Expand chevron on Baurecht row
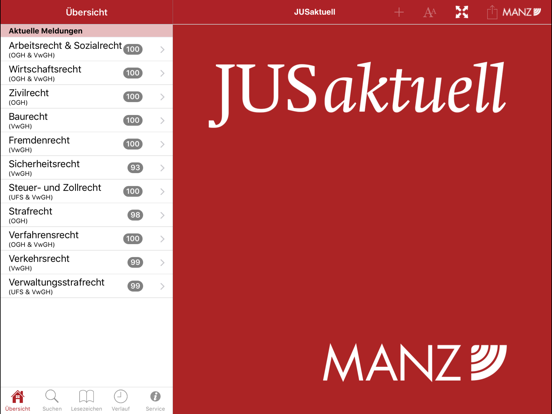 [162, 120]
